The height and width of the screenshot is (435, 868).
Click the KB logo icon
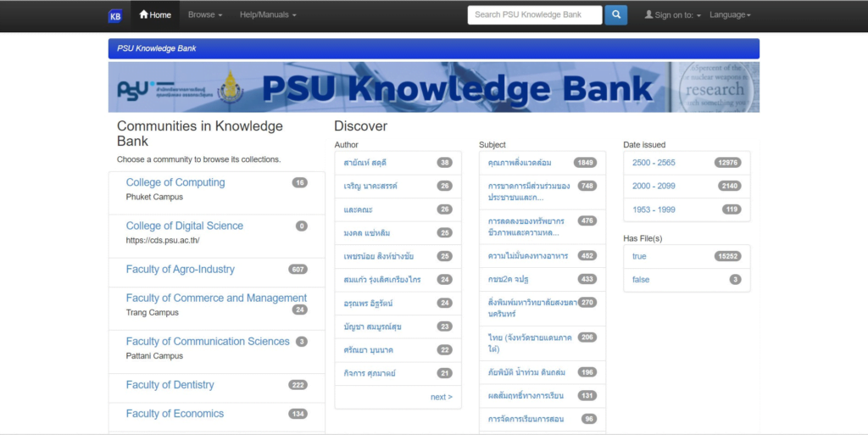click(115, 16)
